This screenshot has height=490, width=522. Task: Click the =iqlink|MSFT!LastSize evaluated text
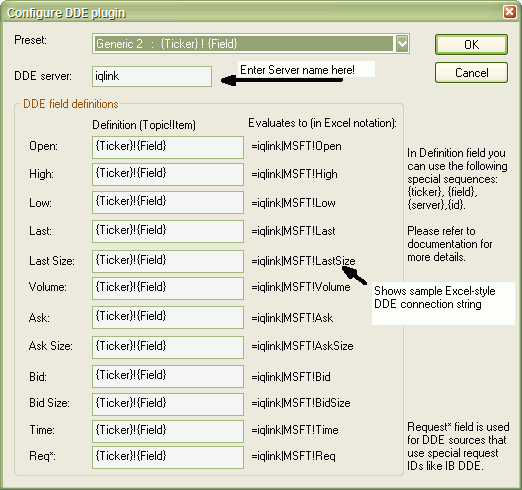(x=303, y=261)
